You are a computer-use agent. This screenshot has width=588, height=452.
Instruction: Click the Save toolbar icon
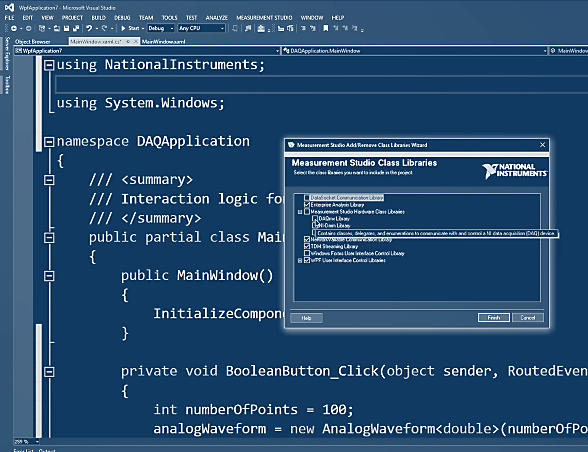click(x=66, y=28)
